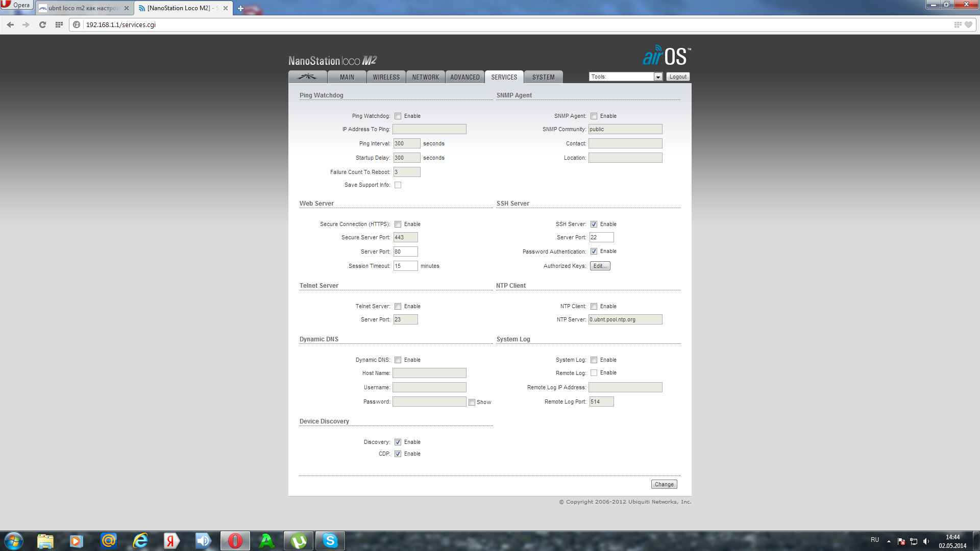980x551 pixels.
Task: Click the browser back arrow
Action: point(10,24)
